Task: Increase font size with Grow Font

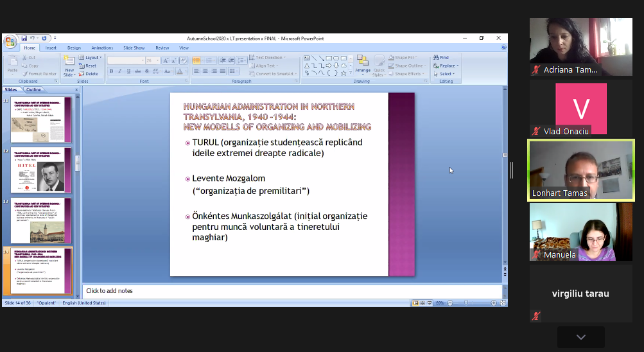Action: click(x=166, y=60)
